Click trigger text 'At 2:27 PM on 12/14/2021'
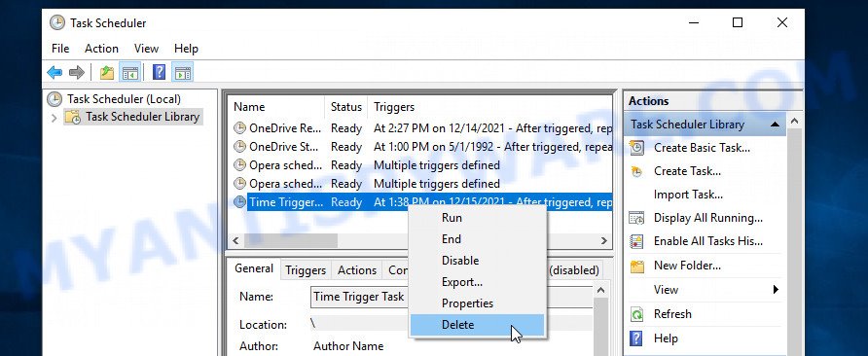The image size is (868, 356). [439, 128]
